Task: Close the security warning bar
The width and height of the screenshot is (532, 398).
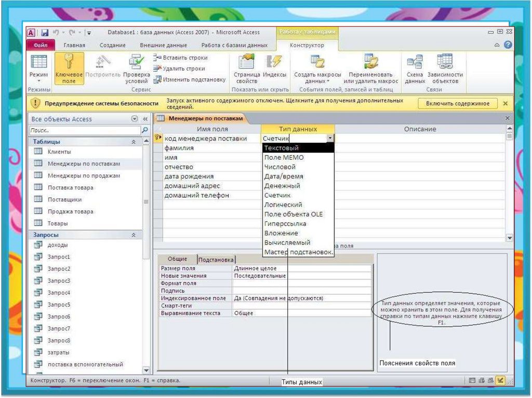Action: [x=505, y=103]
